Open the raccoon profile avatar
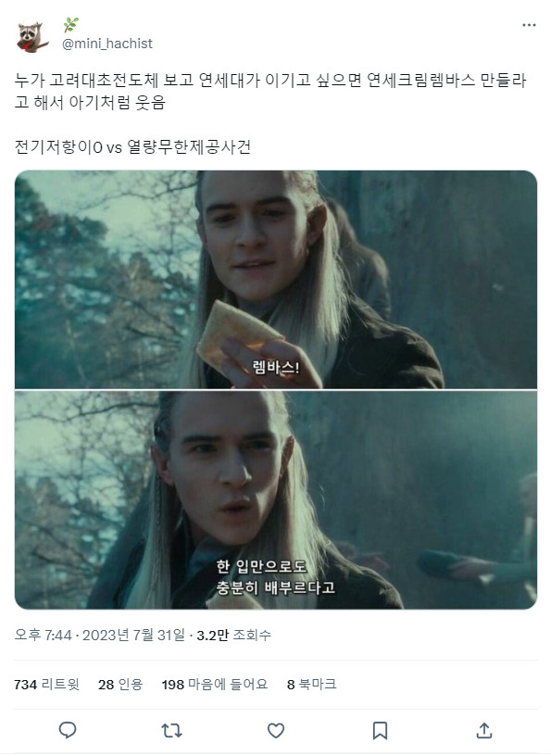 click(x=32, y=36)
